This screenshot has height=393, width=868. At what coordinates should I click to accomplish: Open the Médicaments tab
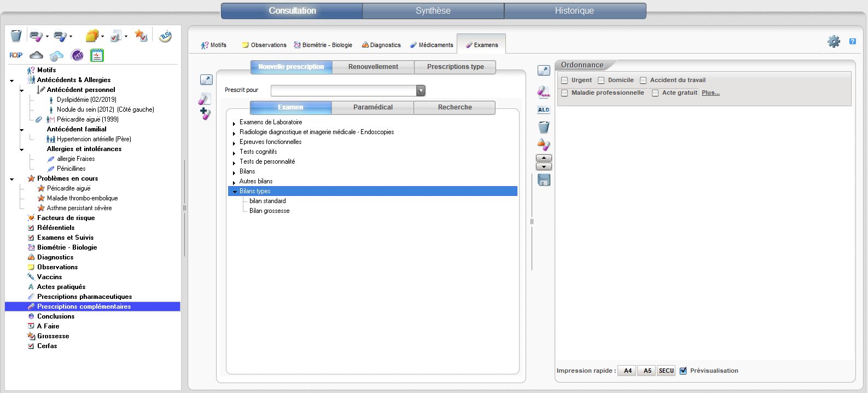[432, 45]
